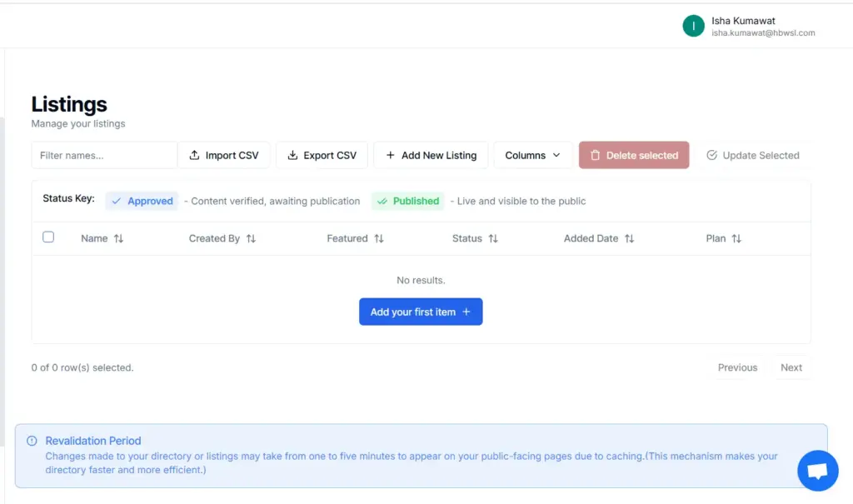Click inside the Filter names field

pyautogui.click(x=103, y=155)
